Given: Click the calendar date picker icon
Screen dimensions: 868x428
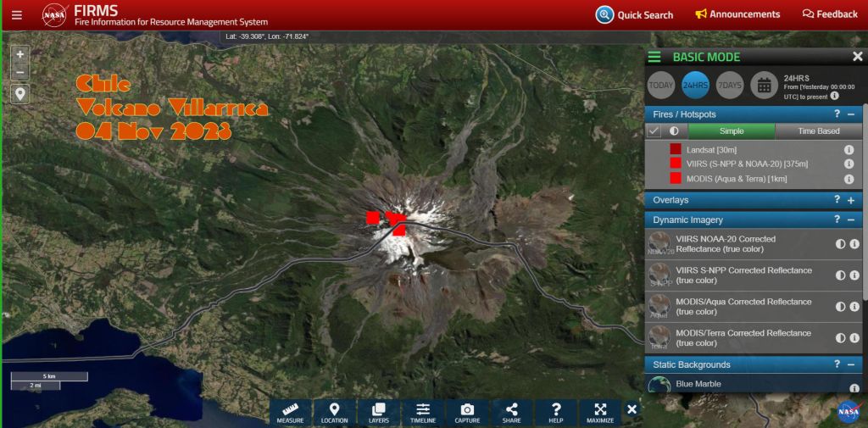Looking at the screenshot, I should click(x=764, y=85).
